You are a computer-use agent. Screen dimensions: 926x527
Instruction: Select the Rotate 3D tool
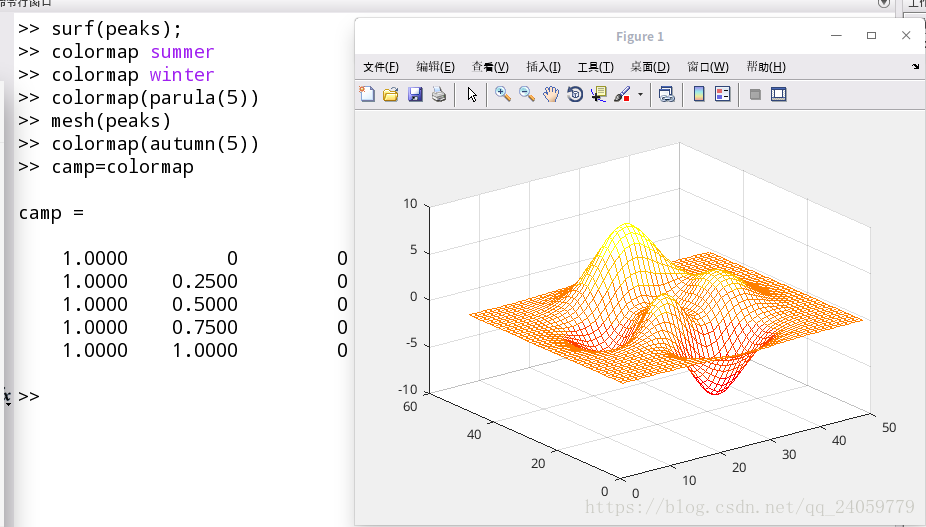pos(575,95)
